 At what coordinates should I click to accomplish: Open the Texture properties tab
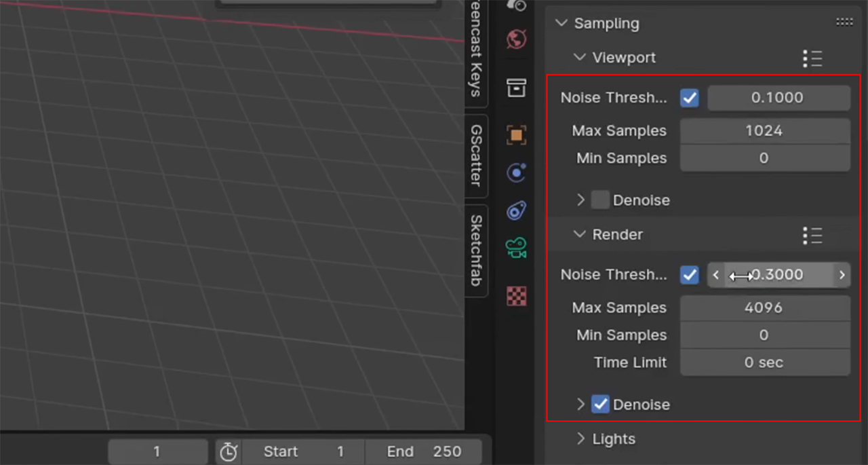[x=515, y=296]
